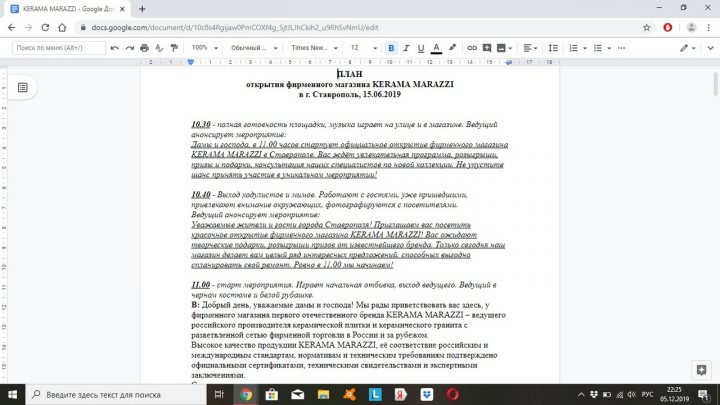Toggle bold formatting
Image resolution: width=720 pixels, height=405 pixels.
point(391,48)
